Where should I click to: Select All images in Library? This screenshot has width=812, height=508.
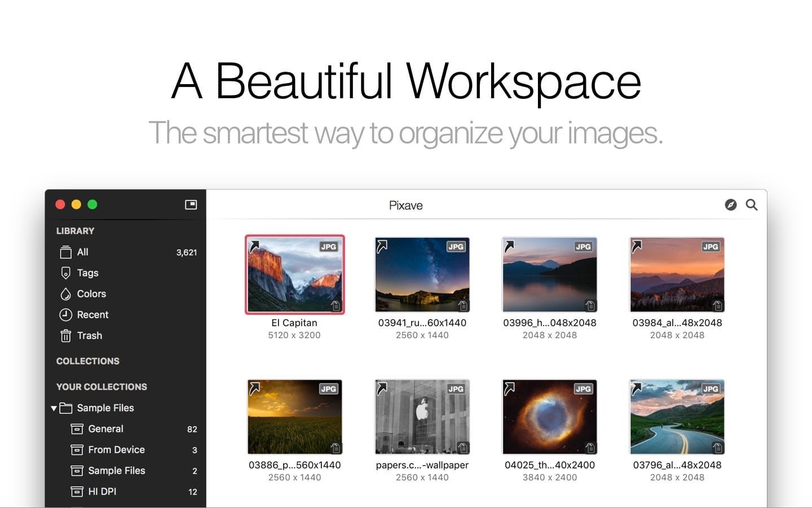(82, 252)
